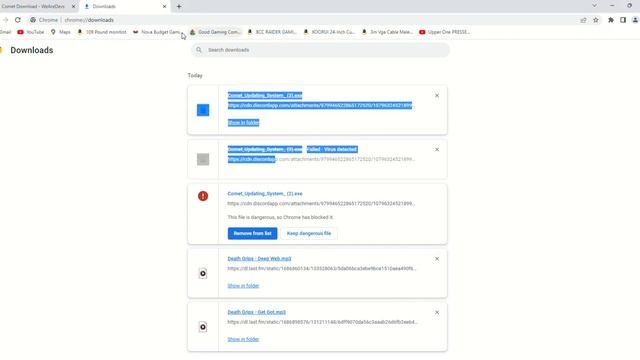640x360 pixels.
Task: Open the Death Grips - Get Got.mp3 link
Action: click(256, 312)
